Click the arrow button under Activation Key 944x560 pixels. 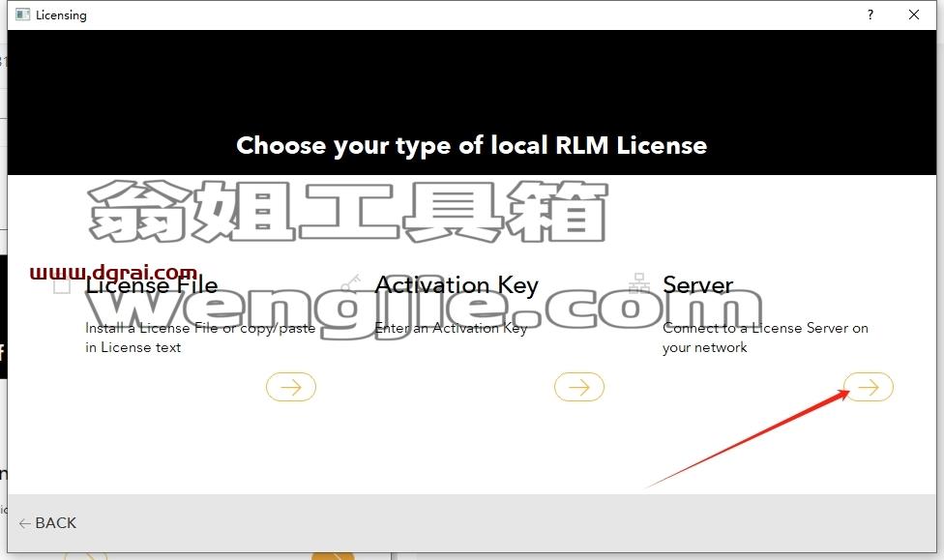tap(579, 387)
